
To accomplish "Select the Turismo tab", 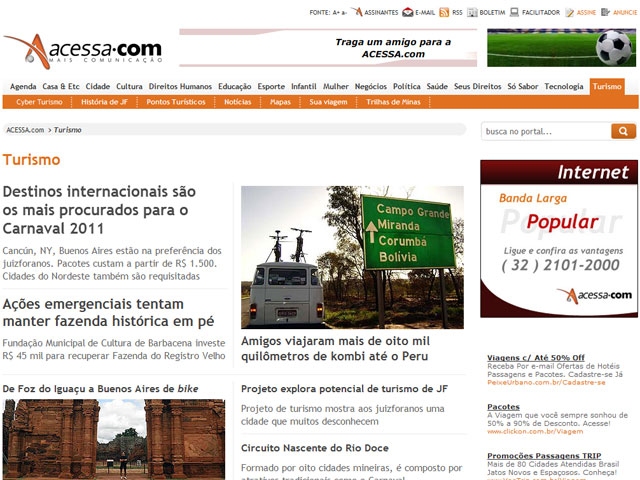I will coord(607,87).
